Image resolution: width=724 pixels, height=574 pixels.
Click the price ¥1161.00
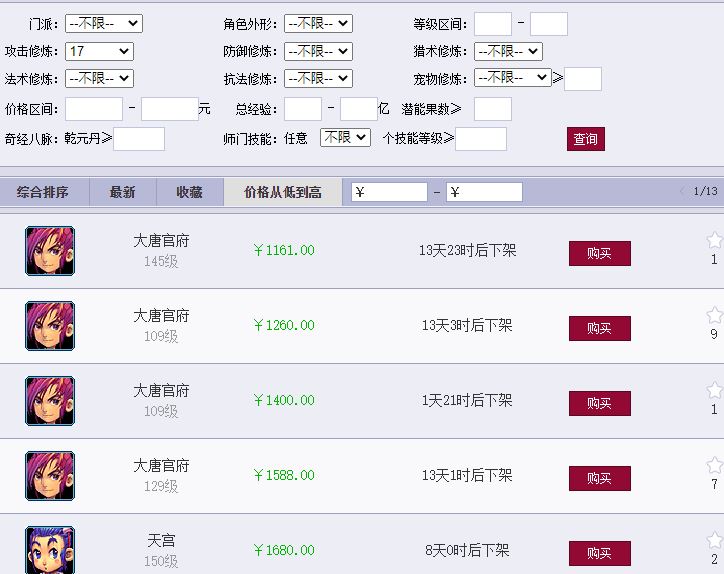[284, 250]
